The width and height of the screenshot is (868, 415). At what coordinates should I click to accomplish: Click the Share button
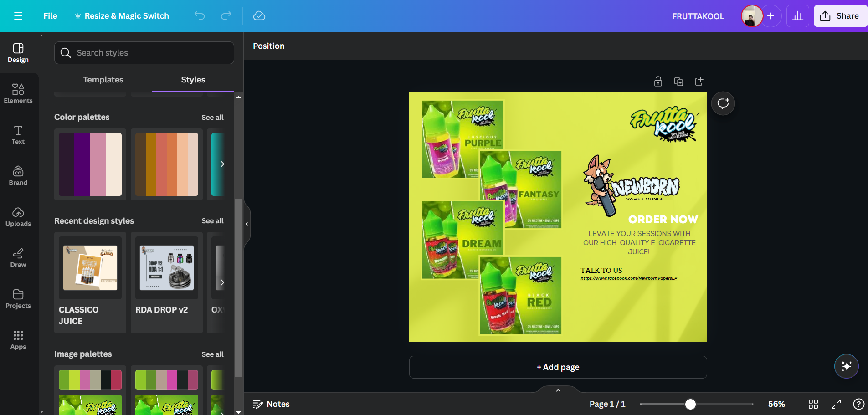[x=841, y=16]
